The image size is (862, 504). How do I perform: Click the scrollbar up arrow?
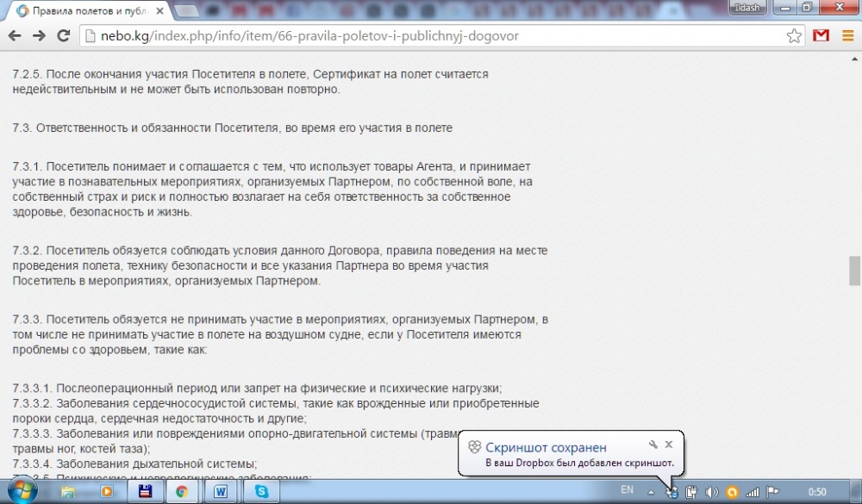(854, 59)
